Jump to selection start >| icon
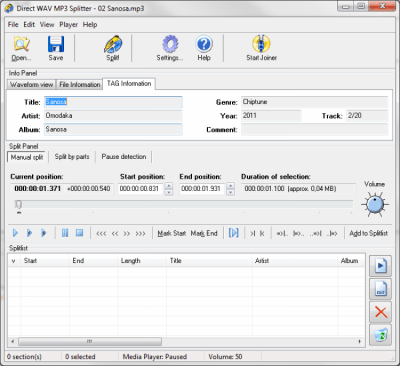This screenshot has width=400, height=366. pyautogui.click(x=253, y=233)
